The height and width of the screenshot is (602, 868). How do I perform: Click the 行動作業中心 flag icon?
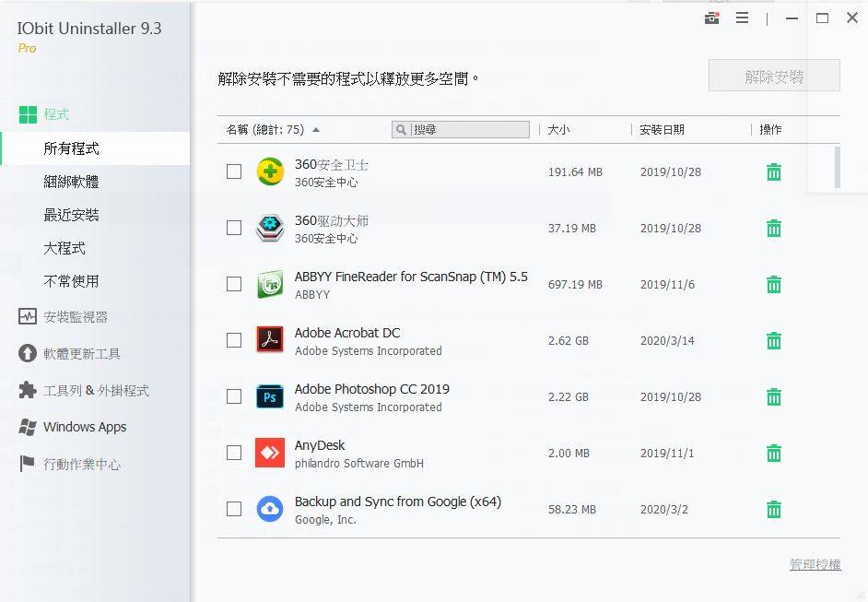[x=27, y=464]
